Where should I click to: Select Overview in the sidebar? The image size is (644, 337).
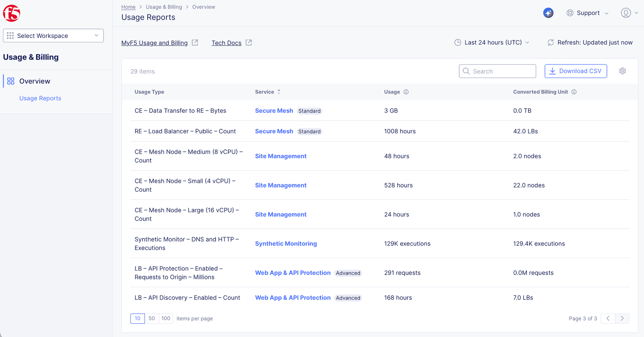(35, 81)
